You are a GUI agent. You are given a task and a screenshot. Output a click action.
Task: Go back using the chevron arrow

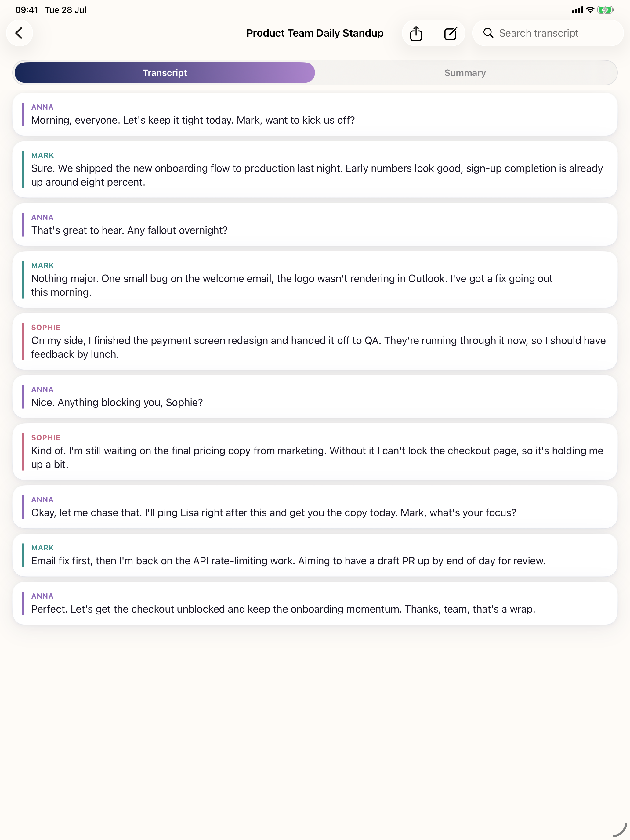tap(19, 33)
